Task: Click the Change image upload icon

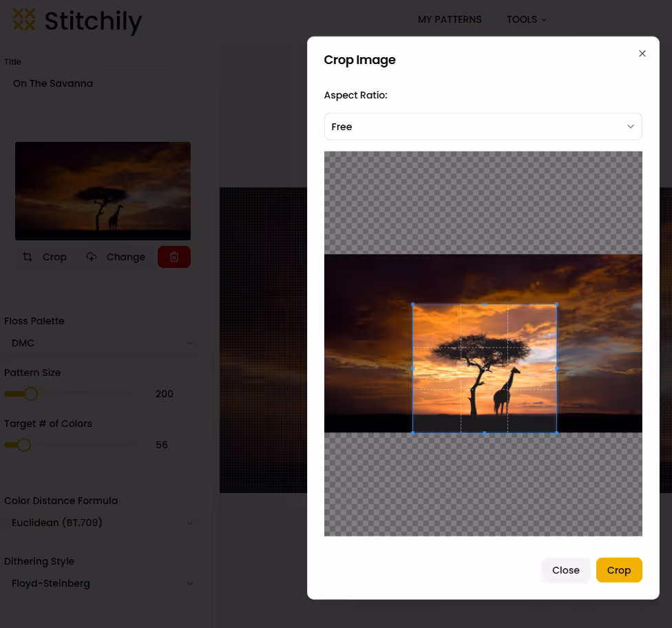Action: coord(92,257)
